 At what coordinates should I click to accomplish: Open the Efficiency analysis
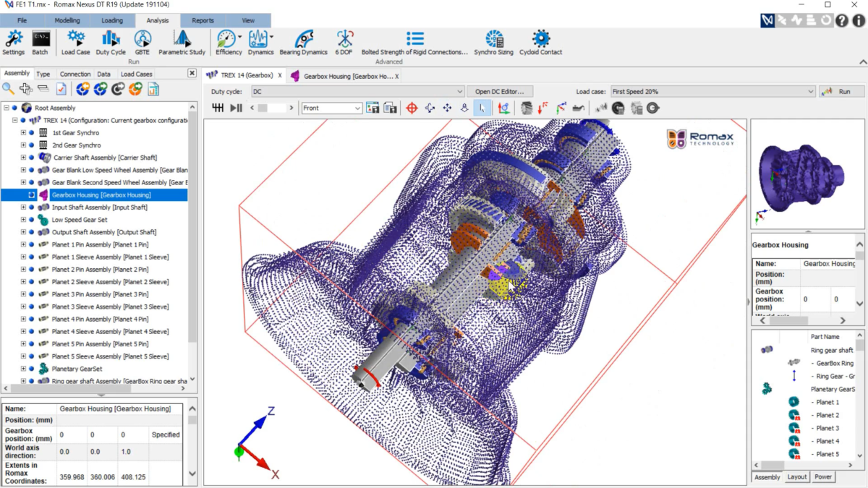click(x=229, y=43)
